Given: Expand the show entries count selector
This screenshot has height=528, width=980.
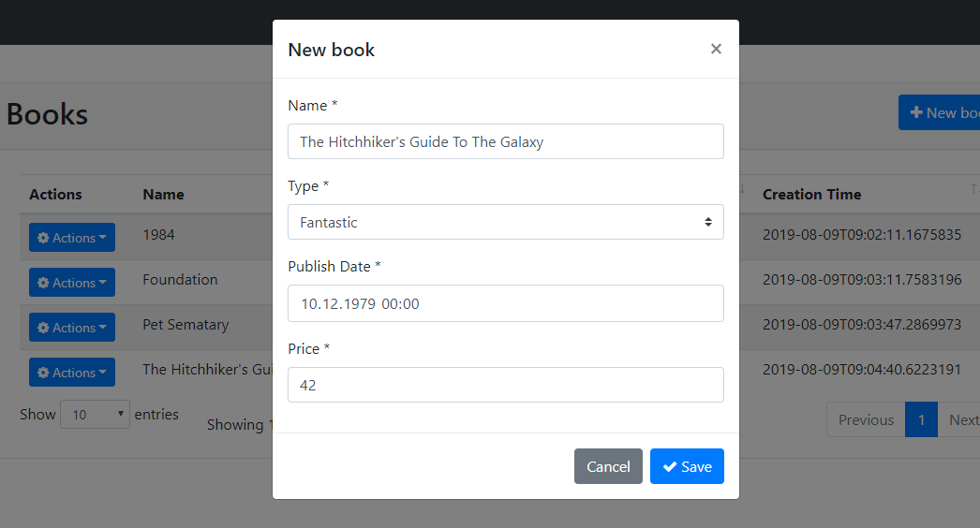Looking at the screenshot, I should (x=95, y=415).
